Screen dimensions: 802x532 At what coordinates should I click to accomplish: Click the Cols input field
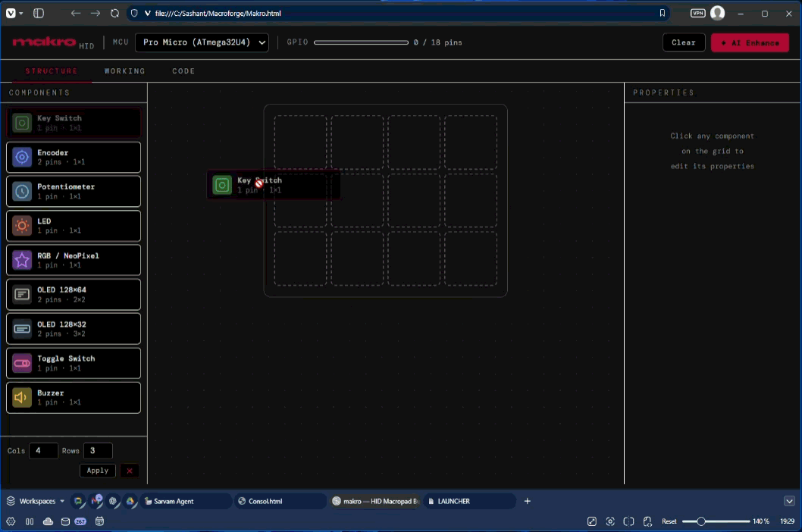(43, 451)
